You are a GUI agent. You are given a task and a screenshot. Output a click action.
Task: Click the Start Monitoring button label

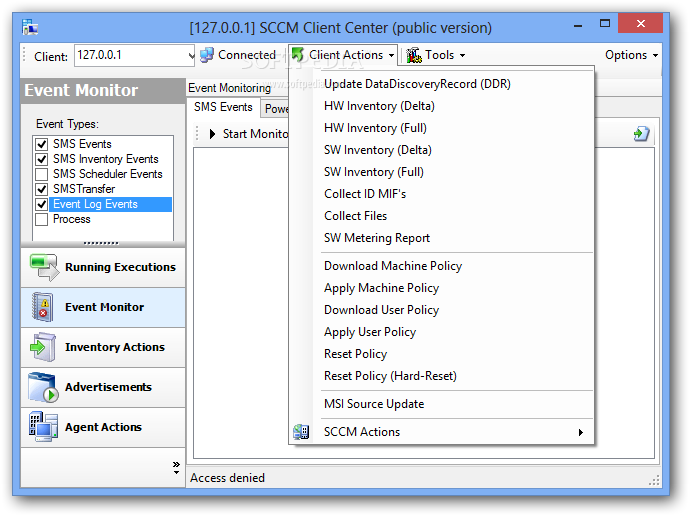255,134
